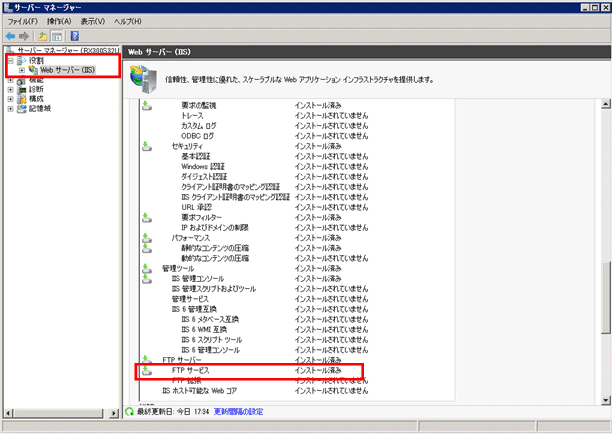
Task: Click the Up one level folder icon
Action: pyautogui.click(x=42, y=36)
